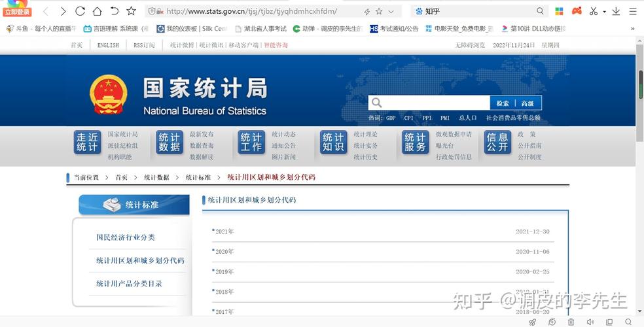This screenshot has width=644, height=327.
Task: Open the 第10讲 DLL动态链接 bookmark
Action: click(x=533, y=29)
